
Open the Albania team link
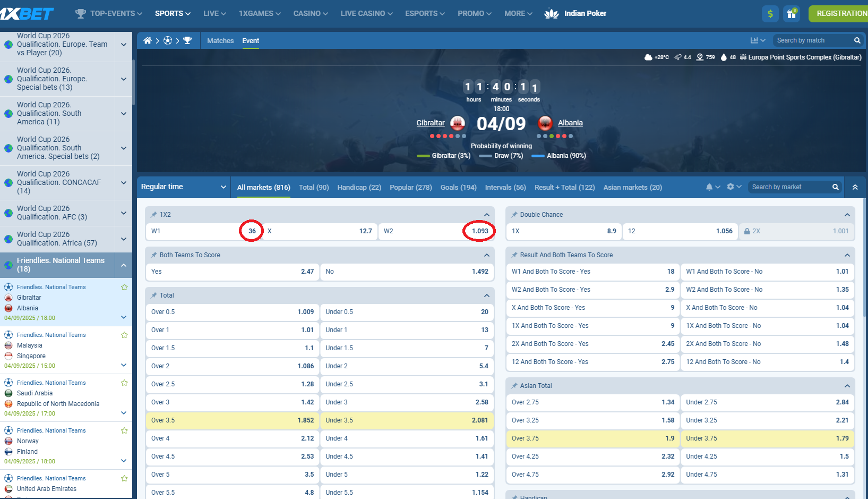pyautogui.click(x=570, y=123)
